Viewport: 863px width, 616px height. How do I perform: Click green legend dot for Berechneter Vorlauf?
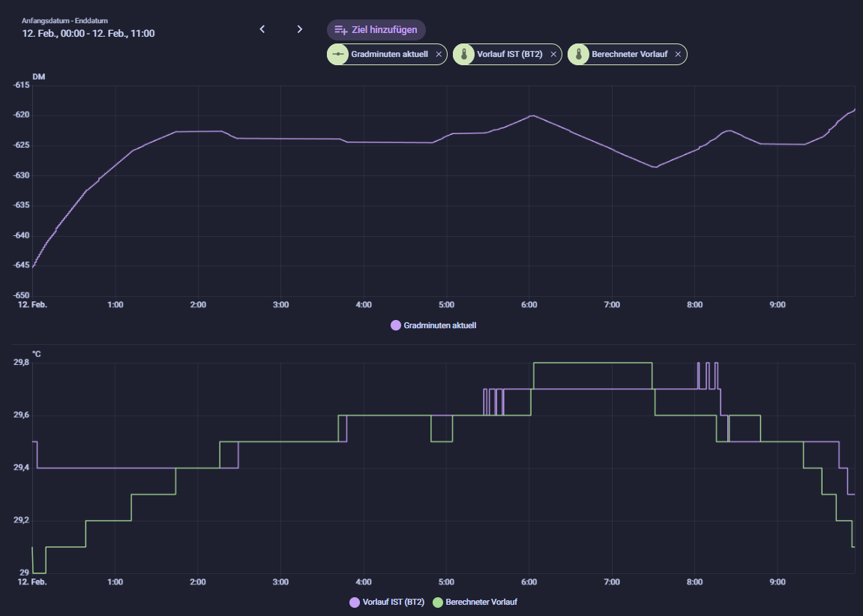(x=438, y=603)
